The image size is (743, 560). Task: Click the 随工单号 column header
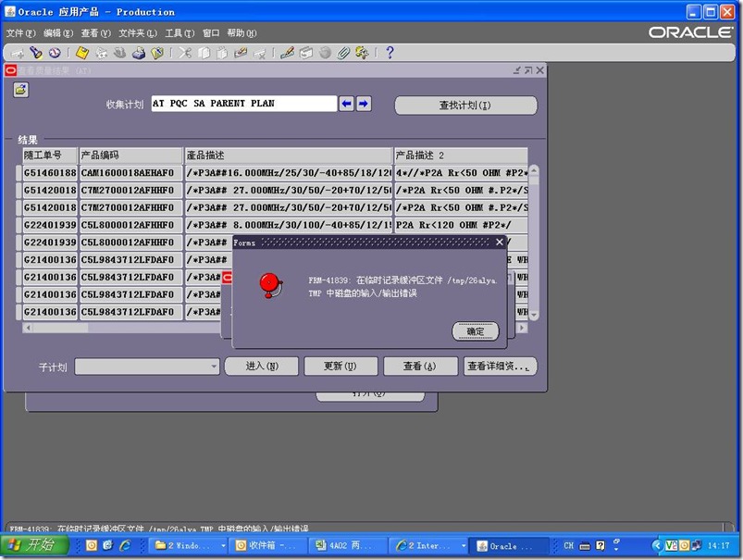(50, 156)
